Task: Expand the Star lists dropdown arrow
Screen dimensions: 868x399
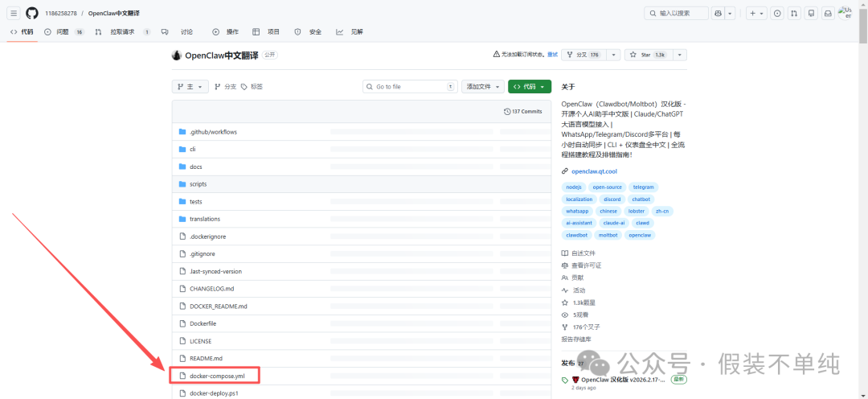Action: tap(679, 55)
